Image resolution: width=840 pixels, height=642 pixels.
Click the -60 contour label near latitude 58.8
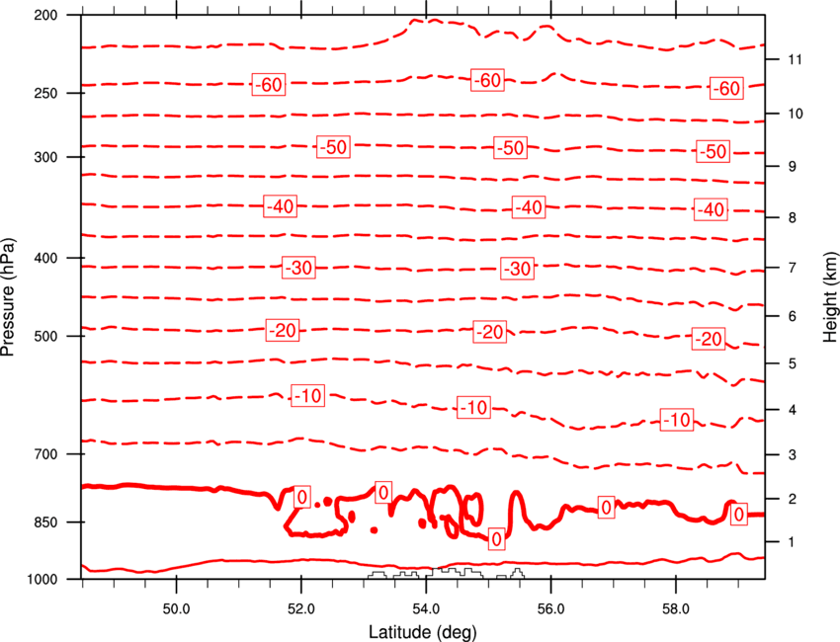726,88
